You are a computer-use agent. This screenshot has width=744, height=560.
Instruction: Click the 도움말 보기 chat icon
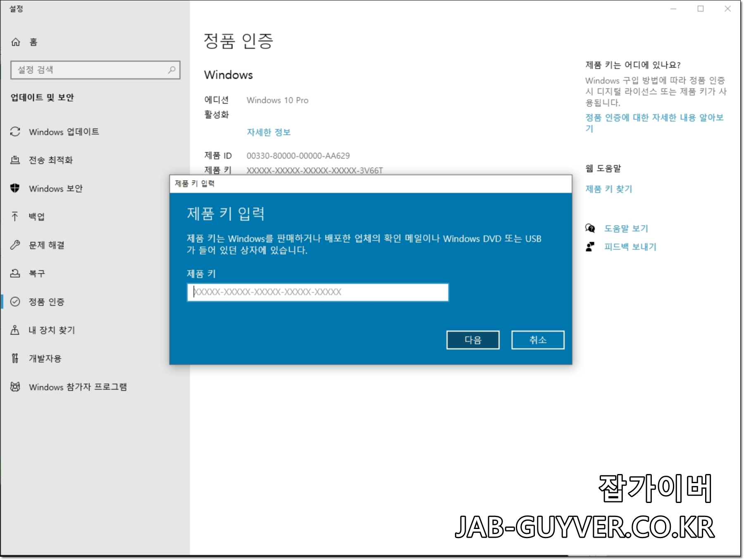tap(590, 228)
